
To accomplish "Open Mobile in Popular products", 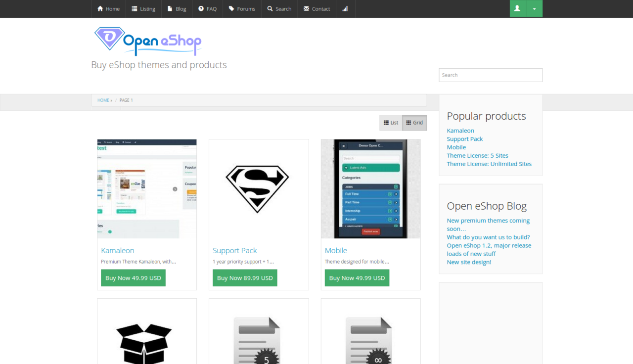I will (x=456, y=147).
